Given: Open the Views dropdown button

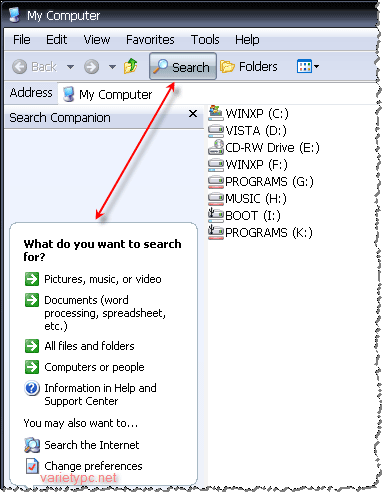Looking at the screenshot, I should click(x=308, y=66).
